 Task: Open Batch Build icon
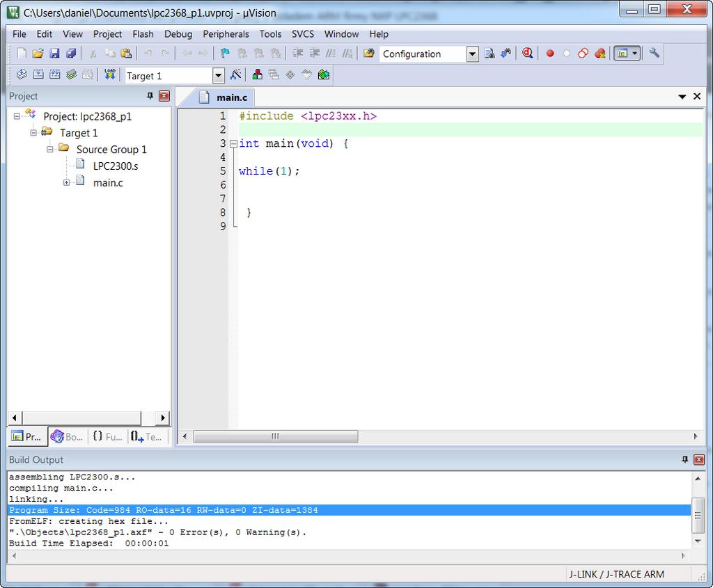tap(71, 74)
